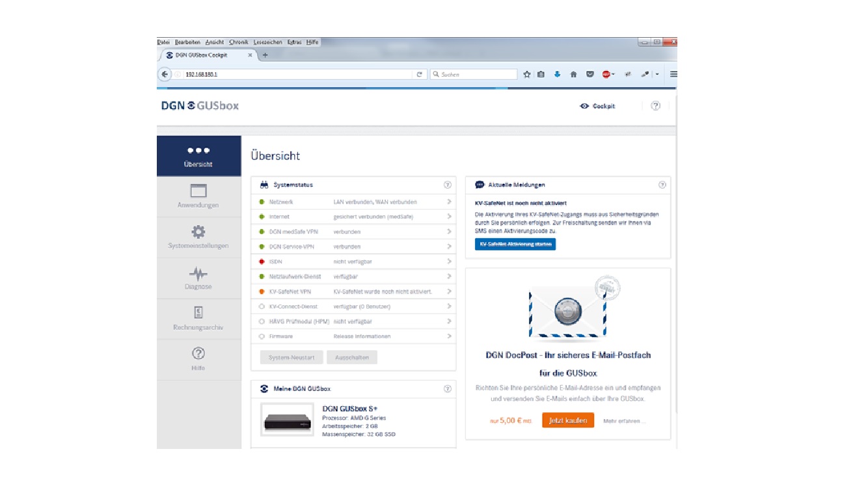868x488 pixels.
Task: Expand the DGN Service-VPN row chevron
Action: (x=449, y=247)
